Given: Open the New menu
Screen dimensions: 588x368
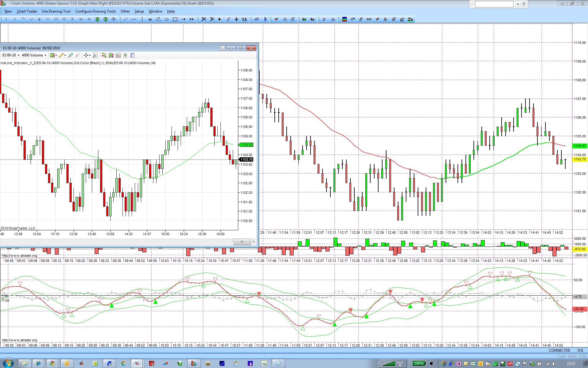Looking at the screenshot, I should coord(8,11).
